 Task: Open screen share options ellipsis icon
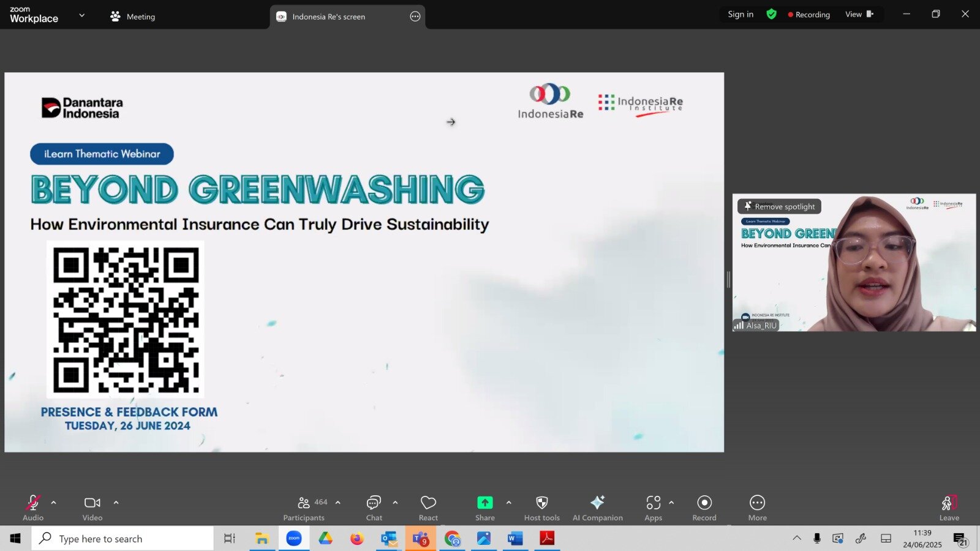[x=415, y=17]
